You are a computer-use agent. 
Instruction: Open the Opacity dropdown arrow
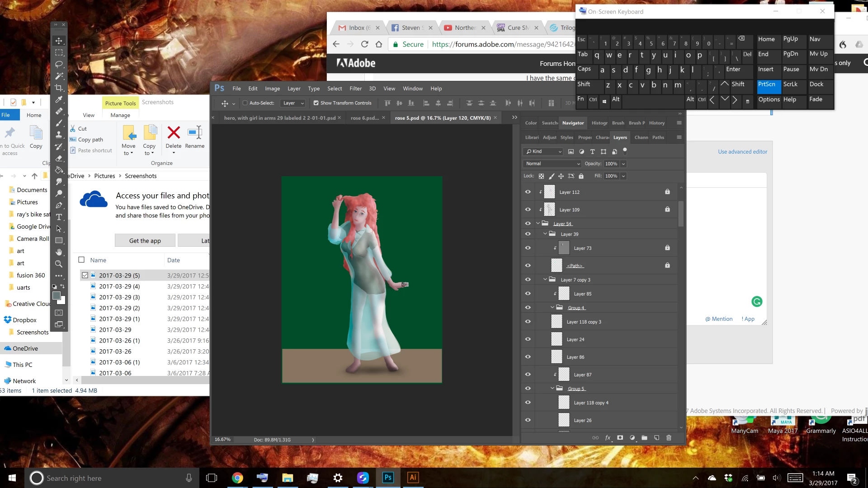coord(623,164)
